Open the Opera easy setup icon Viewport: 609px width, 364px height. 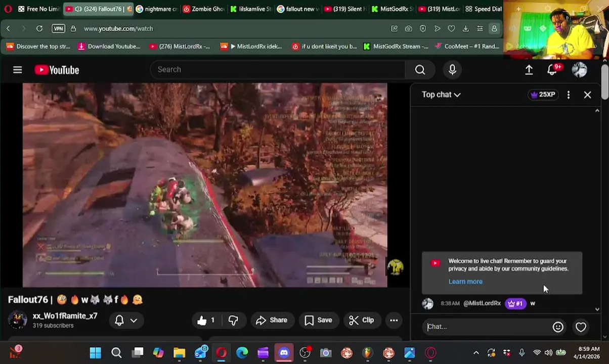point(480,29)
